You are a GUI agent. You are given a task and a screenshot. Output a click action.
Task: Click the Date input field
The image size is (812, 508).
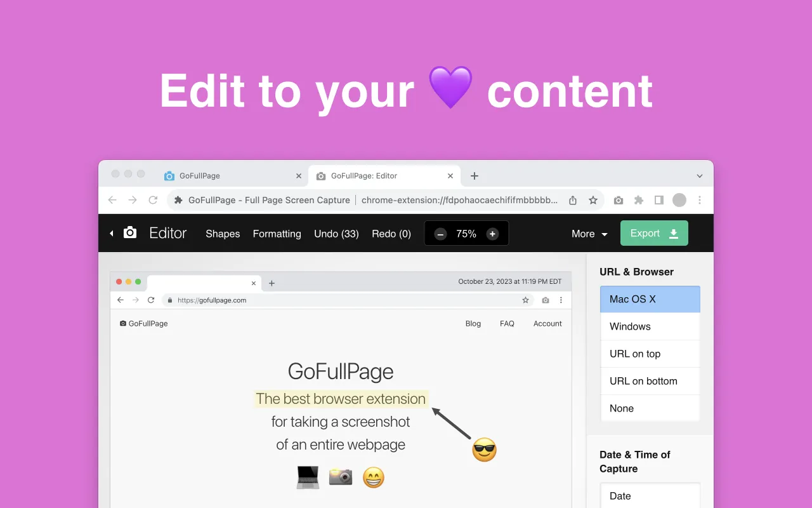pyautogui.click(x=650, y=496)
